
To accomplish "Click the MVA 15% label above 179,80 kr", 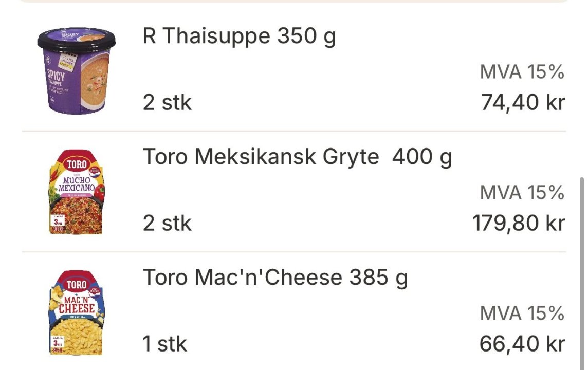I will [522, 193].
